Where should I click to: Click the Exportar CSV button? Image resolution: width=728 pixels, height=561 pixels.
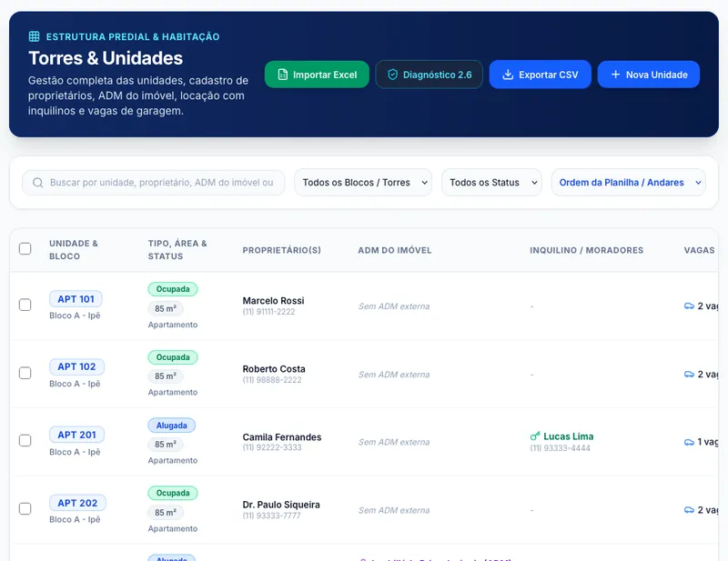coord(540,75)
